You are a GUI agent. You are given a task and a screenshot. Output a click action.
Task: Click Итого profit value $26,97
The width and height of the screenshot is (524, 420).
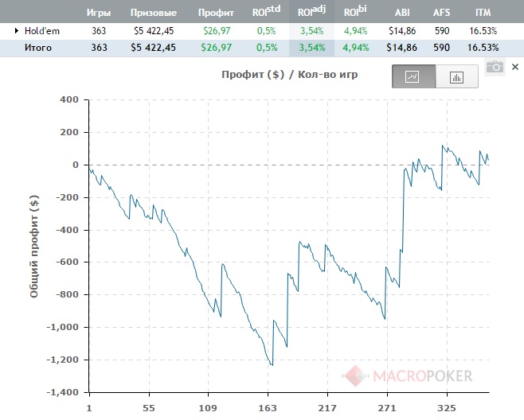point(217,48)
